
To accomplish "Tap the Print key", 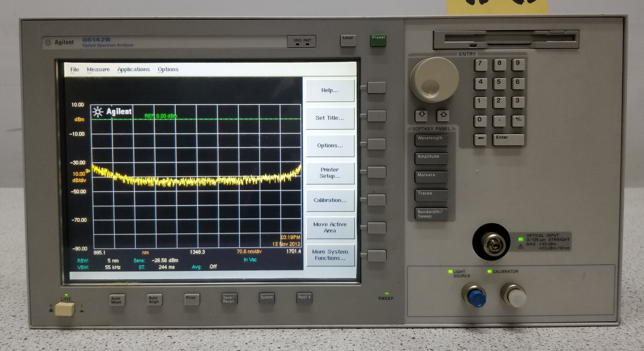I will tap(192, 299).
